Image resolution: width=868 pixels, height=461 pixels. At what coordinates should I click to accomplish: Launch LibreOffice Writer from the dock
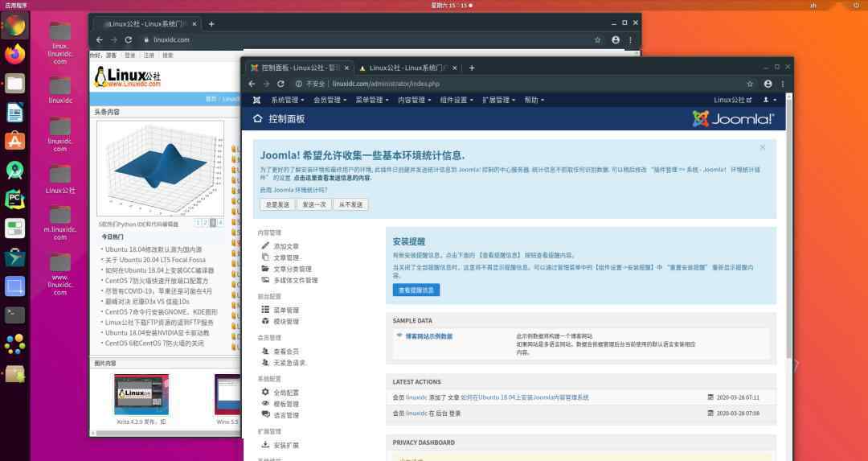pos(15,113)
